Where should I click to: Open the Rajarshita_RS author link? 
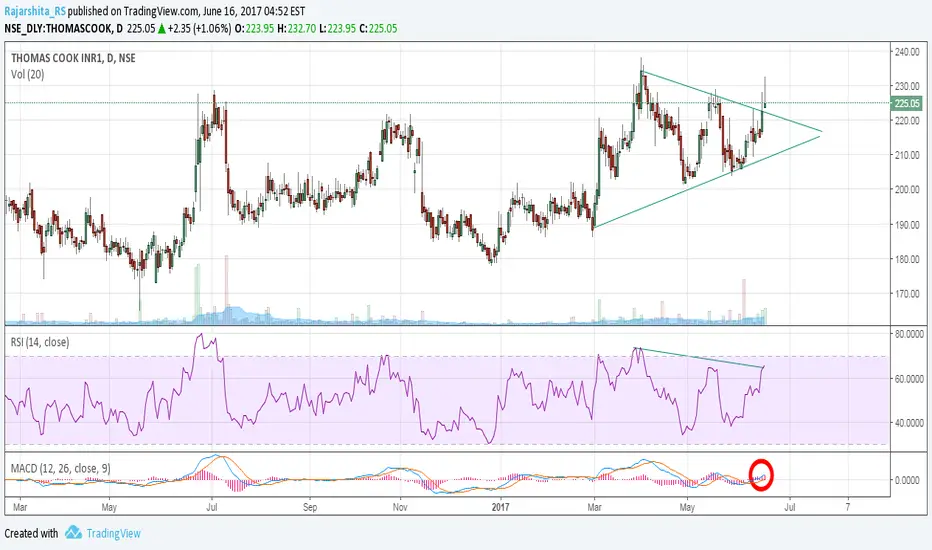35,11
